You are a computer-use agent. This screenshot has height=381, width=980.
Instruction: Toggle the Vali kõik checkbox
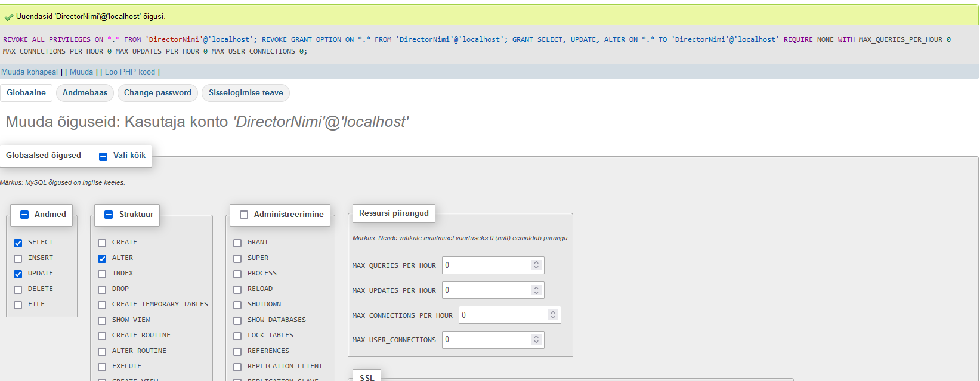pyautogui.click(x=103, y=156)
